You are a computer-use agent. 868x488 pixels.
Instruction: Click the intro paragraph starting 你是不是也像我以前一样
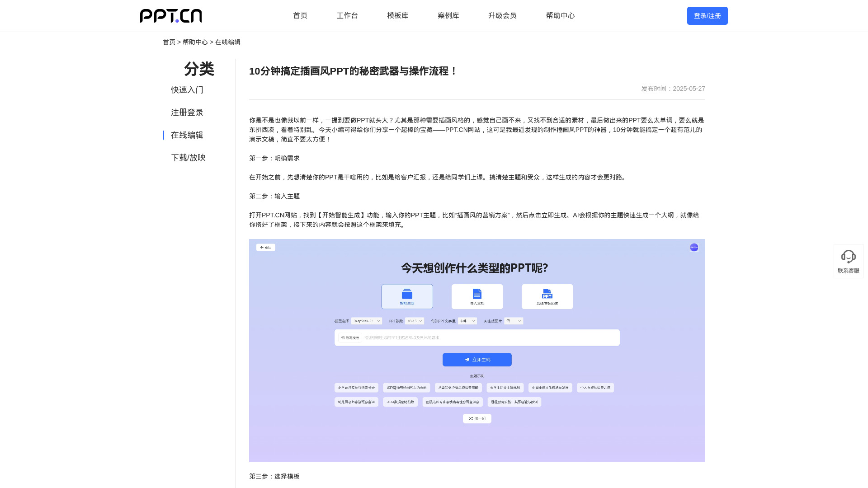(477, 130)
